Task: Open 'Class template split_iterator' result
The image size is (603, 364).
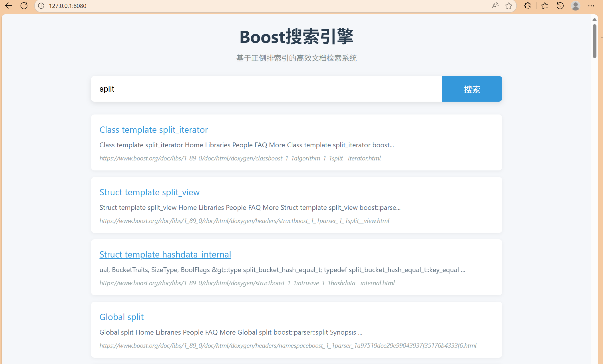Action: click(x=154, y=130)
